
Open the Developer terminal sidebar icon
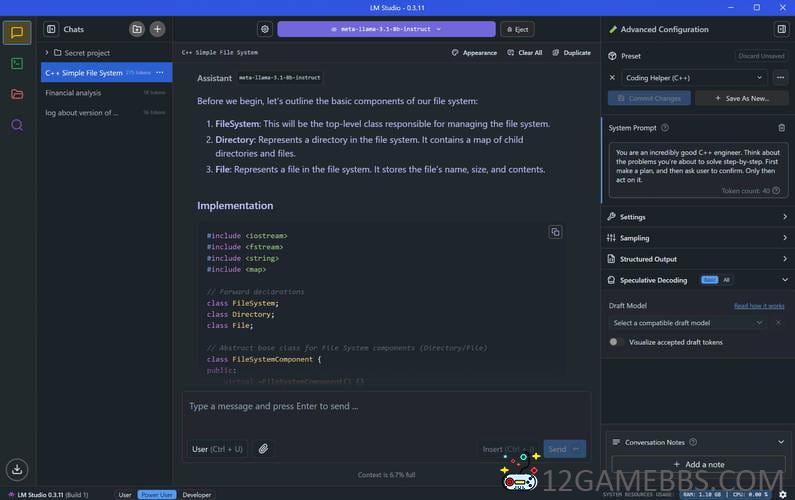(17, 63)
